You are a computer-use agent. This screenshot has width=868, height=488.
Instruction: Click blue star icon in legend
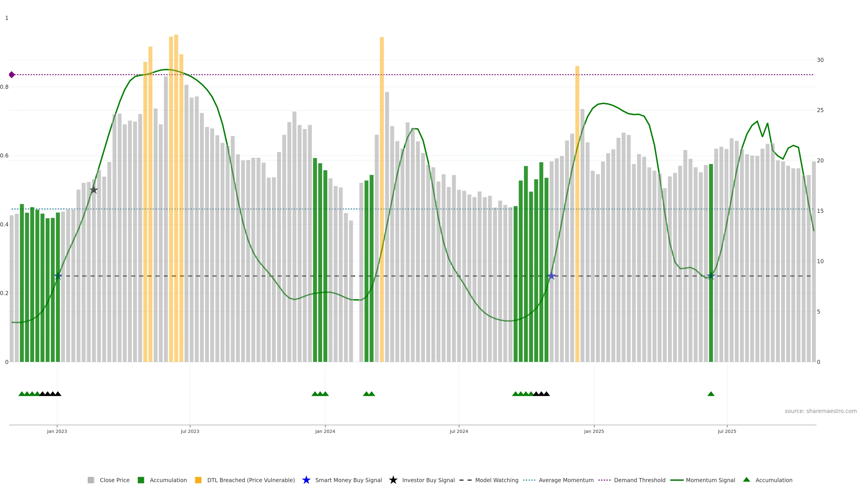click(306, 480)
